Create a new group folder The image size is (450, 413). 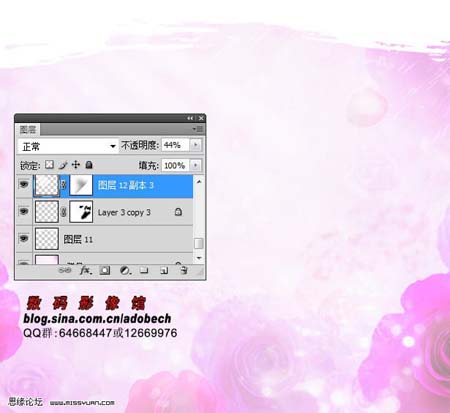tap(144, 270)
